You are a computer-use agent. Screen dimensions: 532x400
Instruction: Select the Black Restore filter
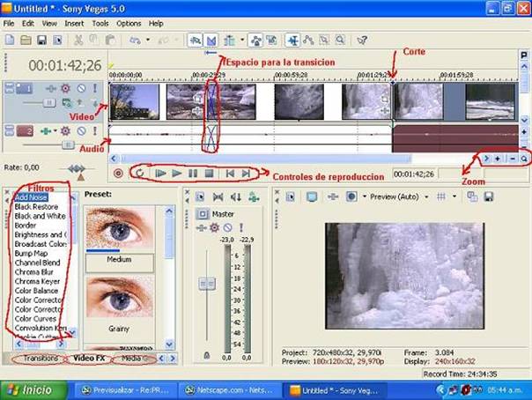(36, 207)
